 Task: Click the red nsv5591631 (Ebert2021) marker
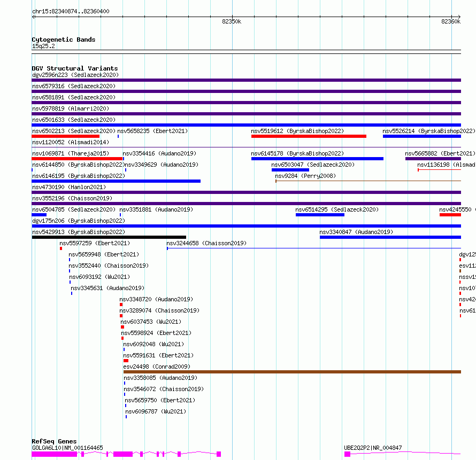126,361
